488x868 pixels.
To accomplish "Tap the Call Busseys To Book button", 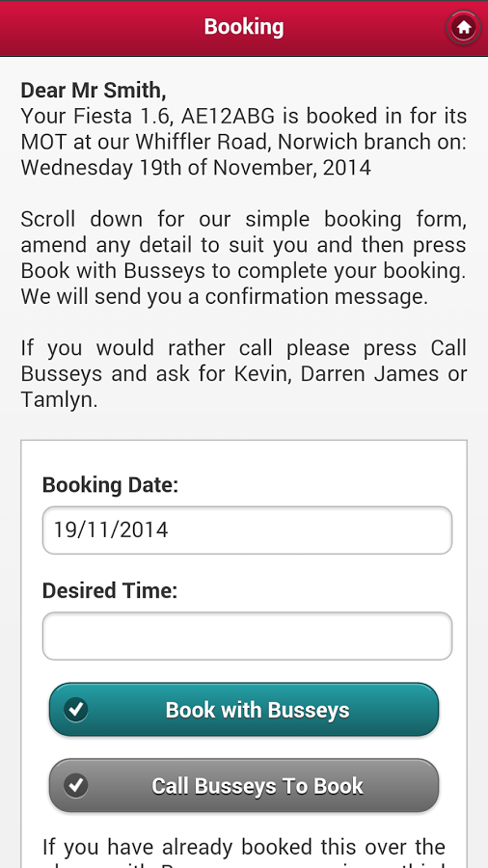I will tap(244, 785).
